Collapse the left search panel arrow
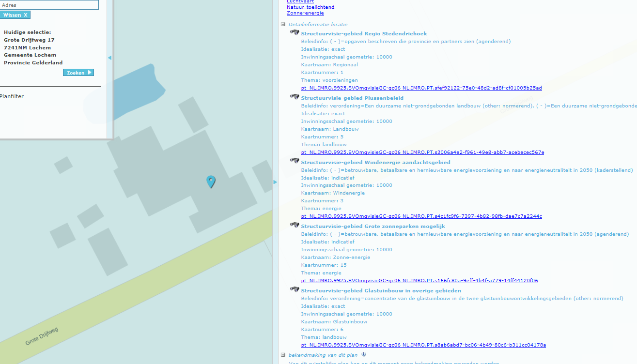 click(109, 58)
